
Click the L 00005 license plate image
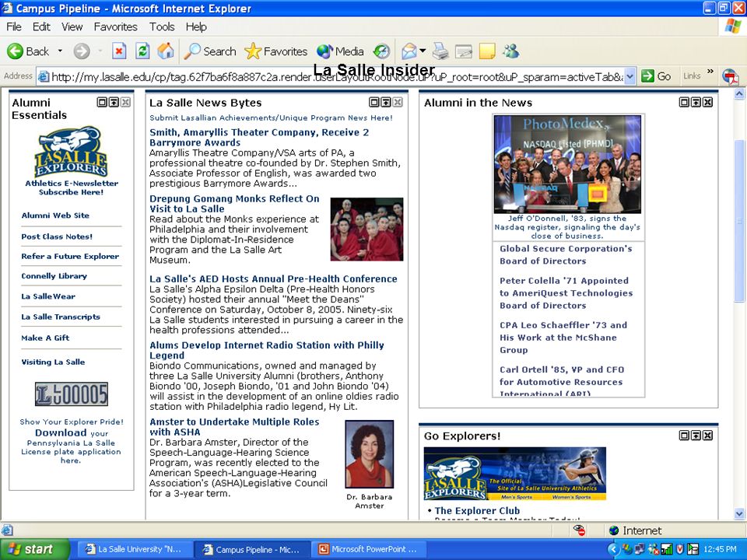(x=72, y=394)
